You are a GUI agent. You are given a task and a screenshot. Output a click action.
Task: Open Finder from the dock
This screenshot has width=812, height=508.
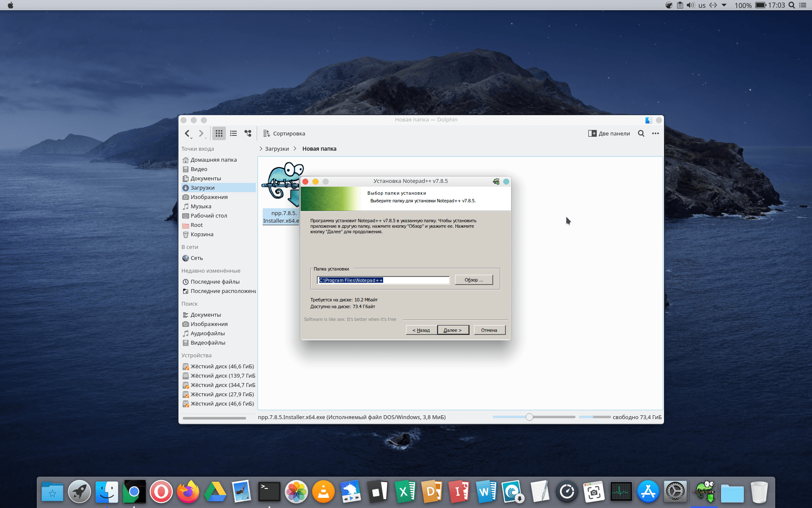point(107,492)
